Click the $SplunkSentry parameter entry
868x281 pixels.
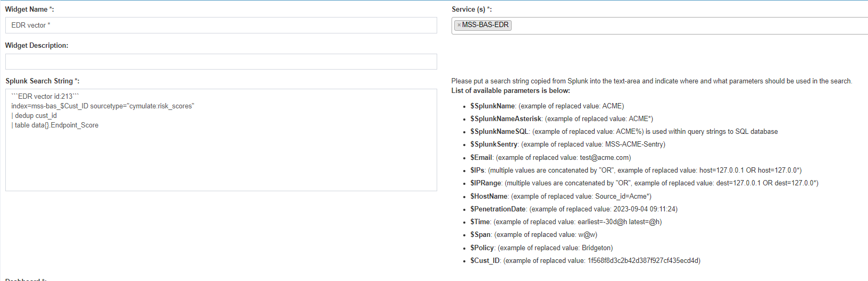[567, 144]
